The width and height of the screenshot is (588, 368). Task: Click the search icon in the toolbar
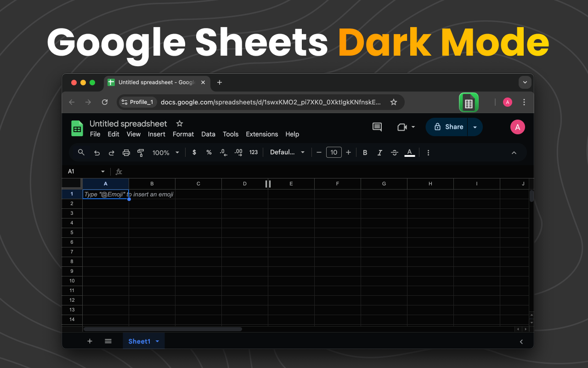coord(81,152)
